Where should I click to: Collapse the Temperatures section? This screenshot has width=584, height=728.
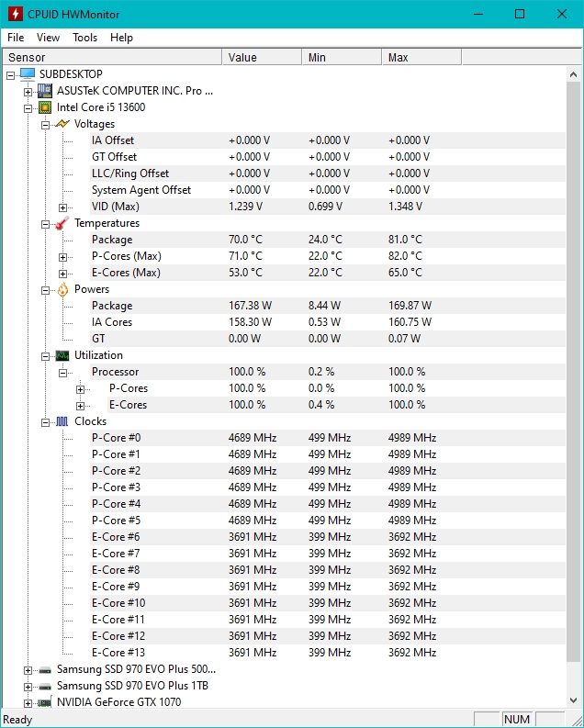click(46, 224)
